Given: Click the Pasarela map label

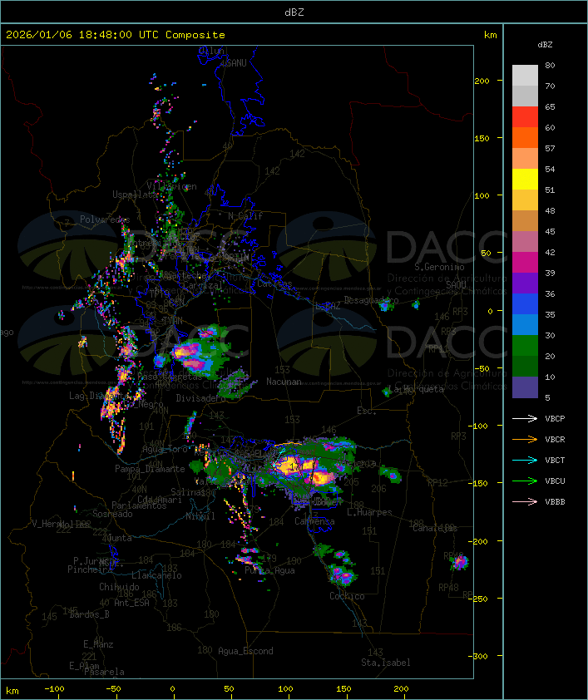Looking at the screenshot, I should 104,672.
